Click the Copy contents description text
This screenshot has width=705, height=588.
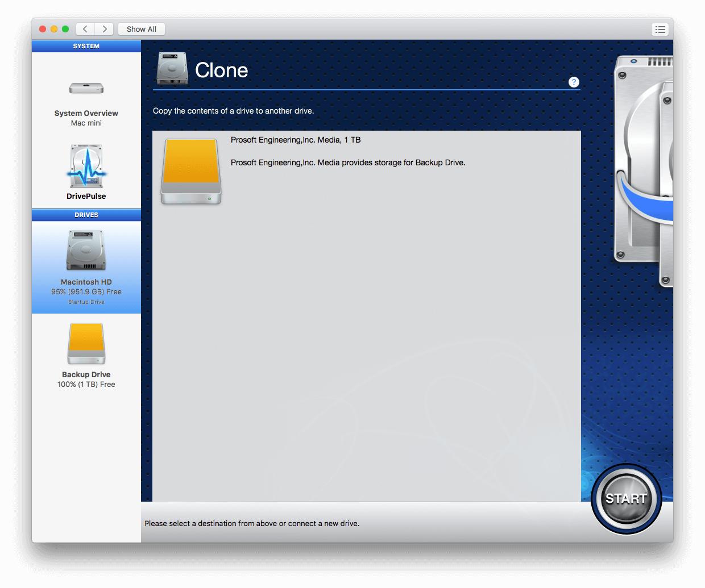(234, 111)
